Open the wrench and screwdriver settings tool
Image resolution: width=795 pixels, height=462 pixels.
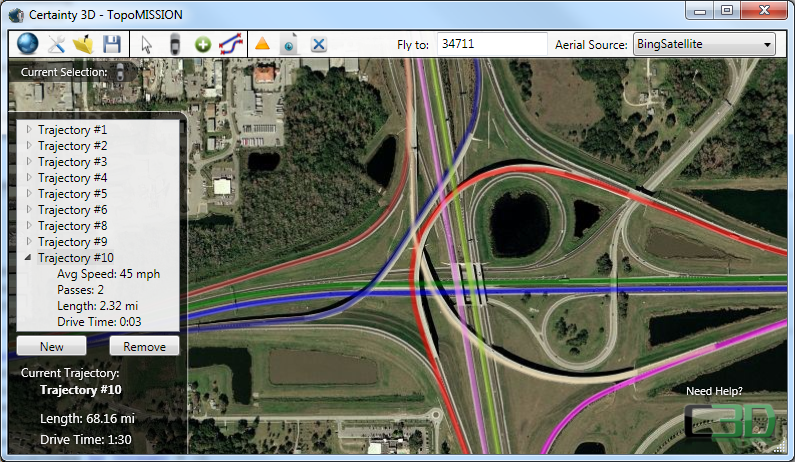[57, 44]
